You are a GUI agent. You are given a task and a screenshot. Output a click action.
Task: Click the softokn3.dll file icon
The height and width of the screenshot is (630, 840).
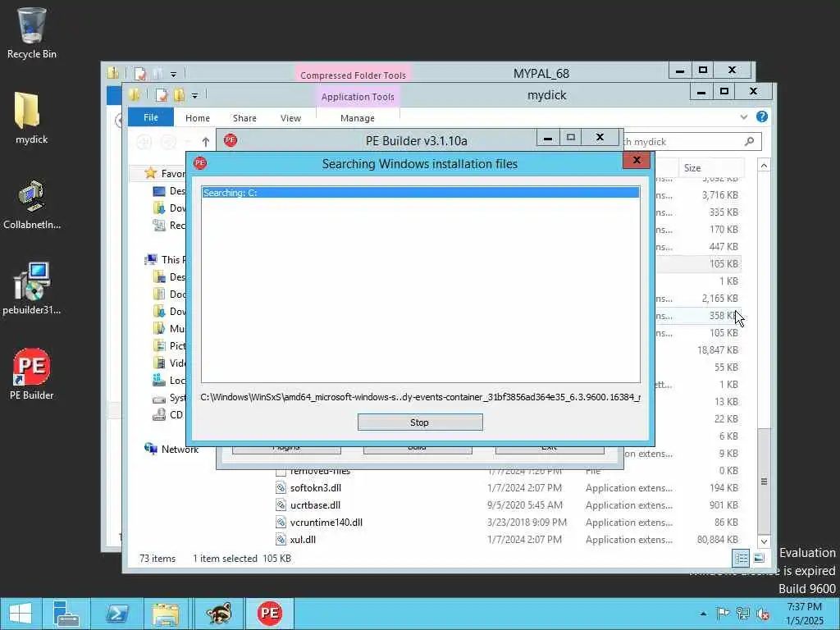tap(281, 487)
